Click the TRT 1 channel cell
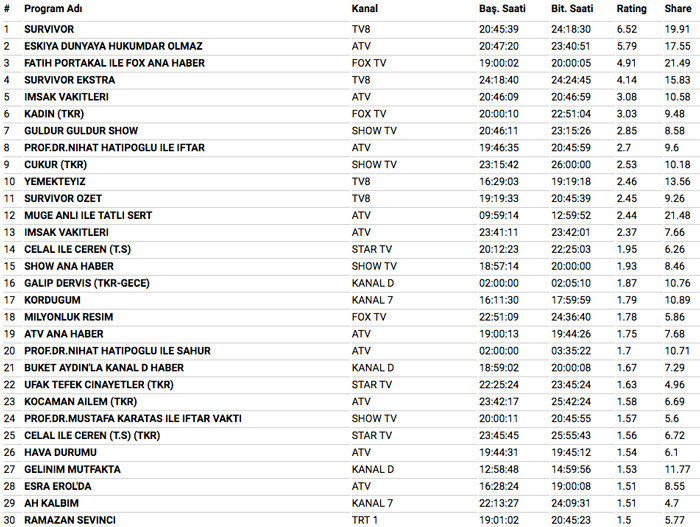Viewport: 700px width, 527px height. 366,520
